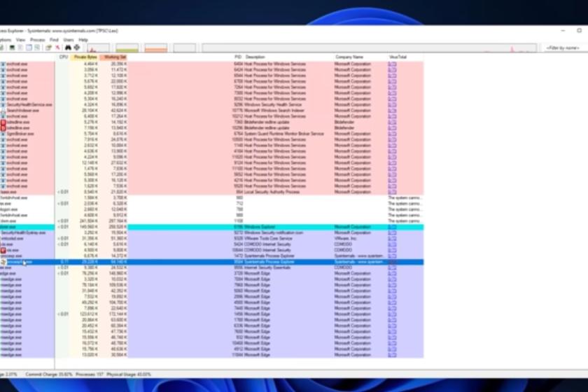The width and height of the screenshot is (588, 392).
Task: Open the CPU usage mini graph
Action: tap(98, 48)
